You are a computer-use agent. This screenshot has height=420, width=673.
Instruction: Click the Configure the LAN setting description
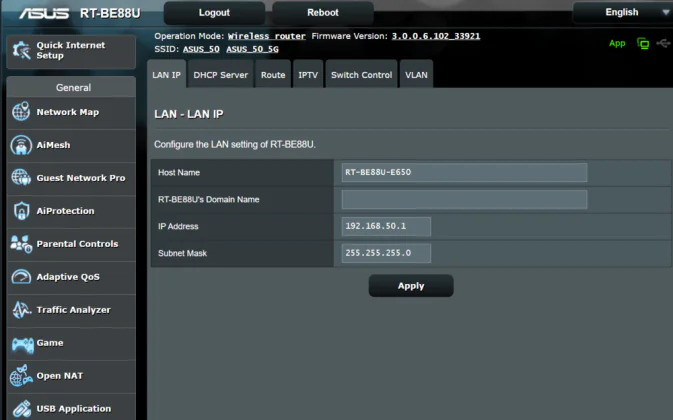tap(235, 145)
